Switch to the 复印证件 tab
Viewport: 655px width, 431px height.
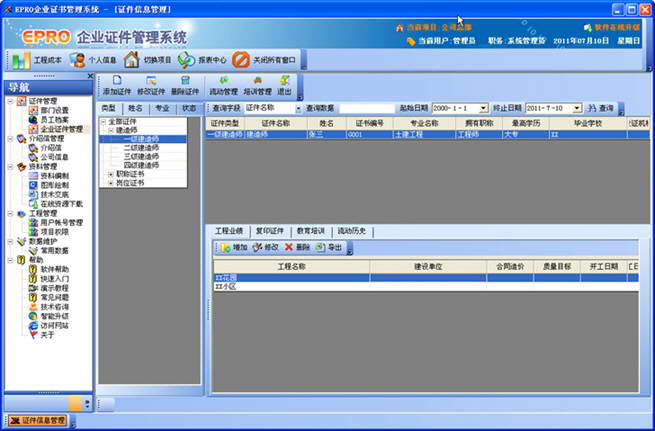tap(270, 231)
